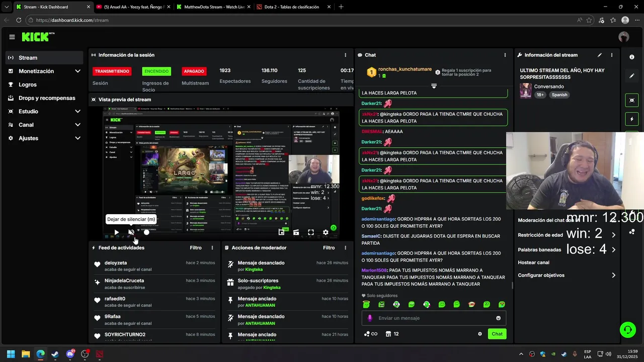Click the Spanish language tag

pos(559,95)
